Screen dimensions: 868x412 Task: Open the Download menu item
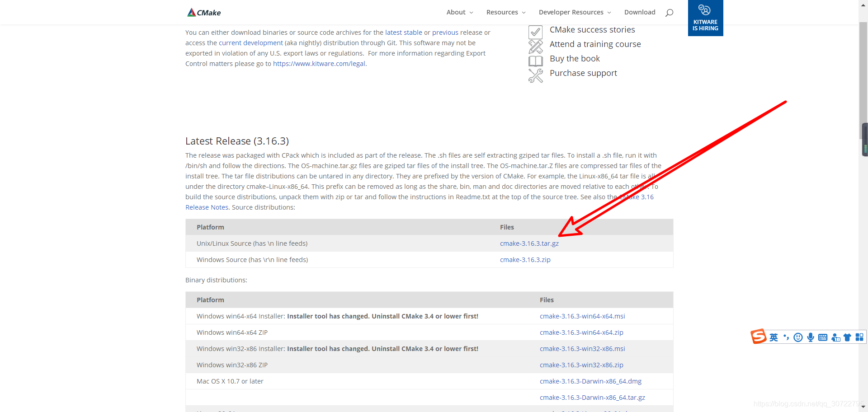[640, 12]
